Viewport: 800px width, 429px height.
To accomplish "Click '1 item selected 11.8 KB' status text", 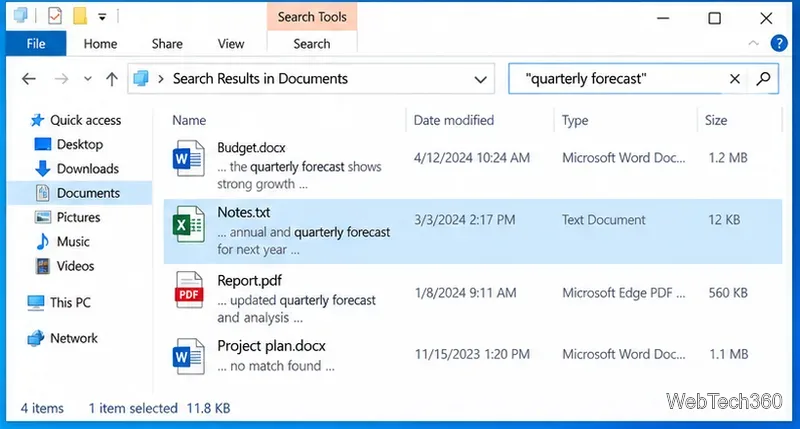I will pyautogui.click(x=159, y=408).
